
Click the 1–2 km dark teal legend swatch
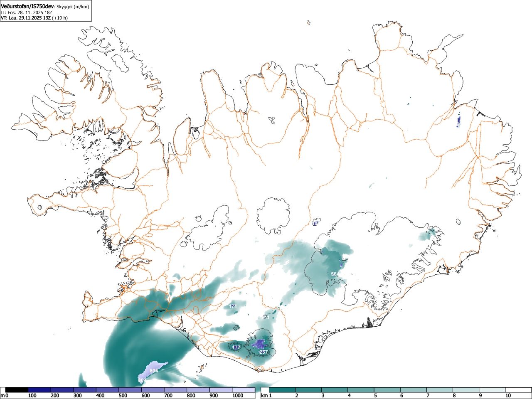coord(283,390)
